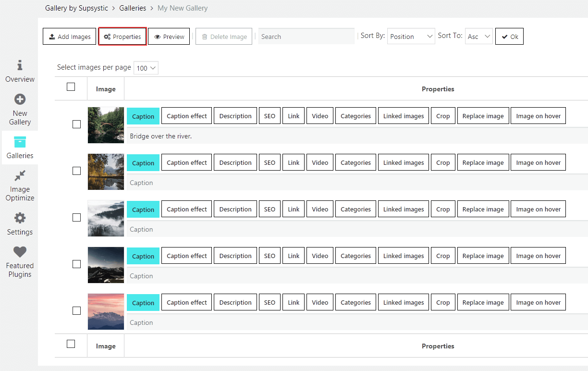Confirm sorting with the Ok button
The width and height of the screenshot is (588, 371).
(509, 37)
